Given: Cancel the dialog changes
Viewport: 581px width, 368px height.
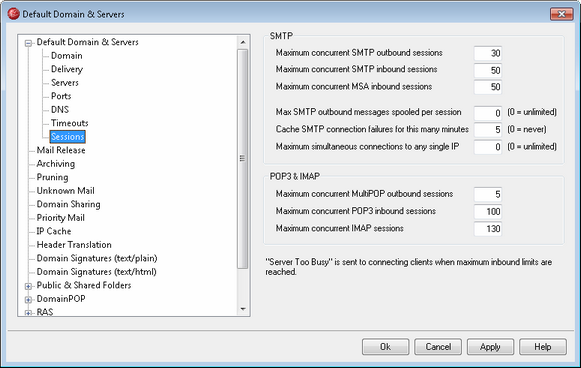Looking at the screenshot, I should [438, 347].
